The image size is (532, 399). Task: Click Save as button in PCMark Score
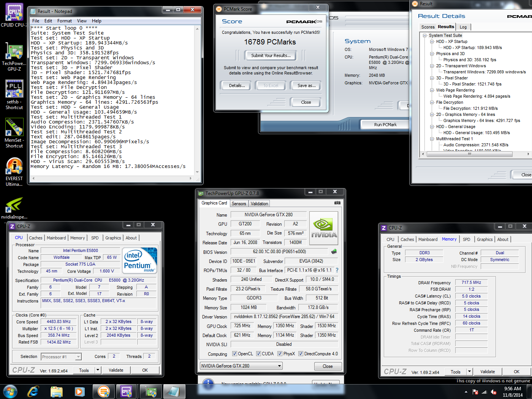pyautogui.click(x=306, y=85)
